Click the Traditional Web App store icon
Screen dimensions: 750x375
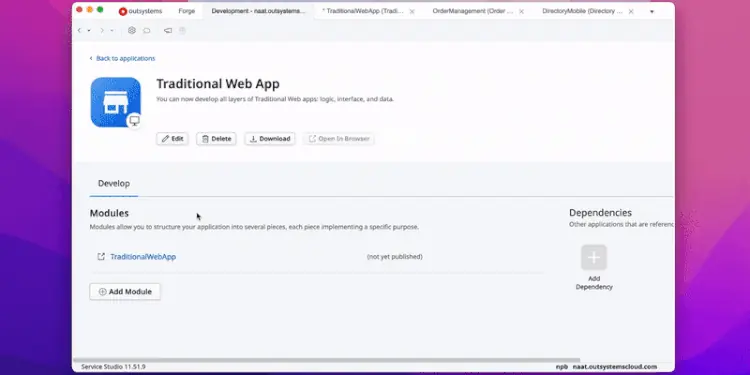[x=116, y=102]
